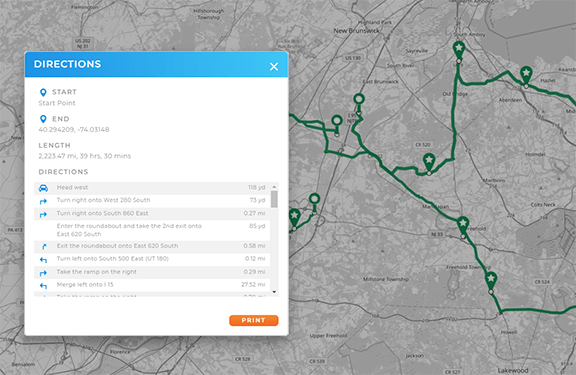This screenshot has height=375, width=576.
Task: Select Turn left onto South 500 East step
Action: [x=152, y=259]
